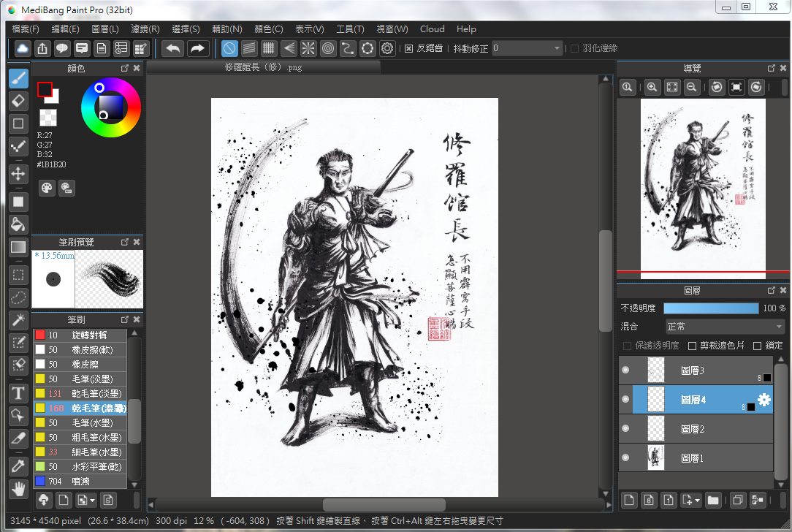Select the 噴濺 brush

tap(80, 481)
